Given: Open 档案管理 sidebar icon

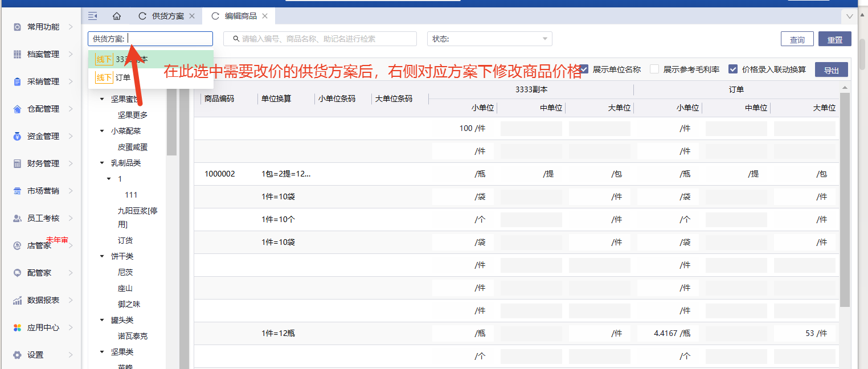Looking at the screenshot, I should [17, 54].
